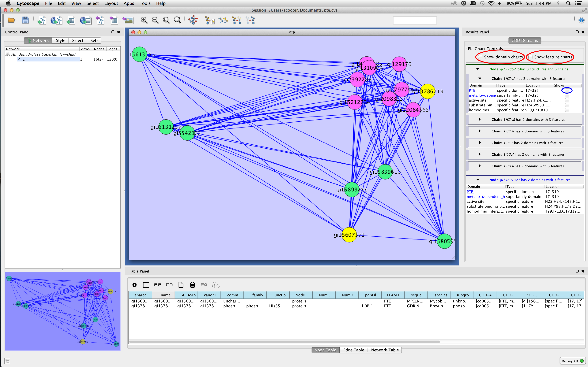Open the help question mark icon
Screen dimensions: 588x367
[x=581, y=20]
